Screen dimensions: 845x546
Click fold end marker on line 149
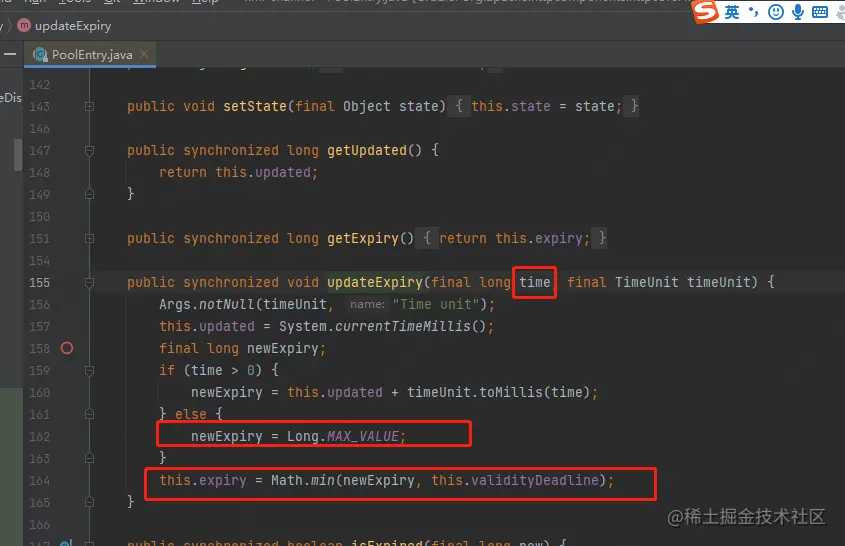pos(89,194)
